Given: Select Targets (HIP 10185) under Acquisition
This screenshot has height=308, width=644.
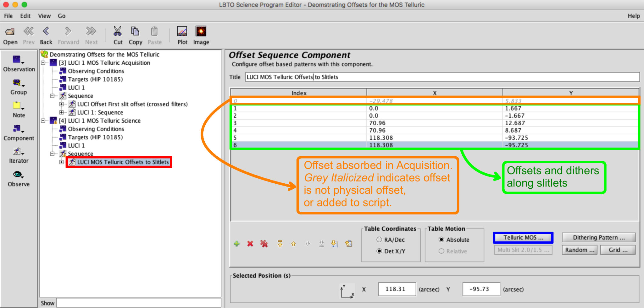Looking at the screenshot, I should (95, 79).
